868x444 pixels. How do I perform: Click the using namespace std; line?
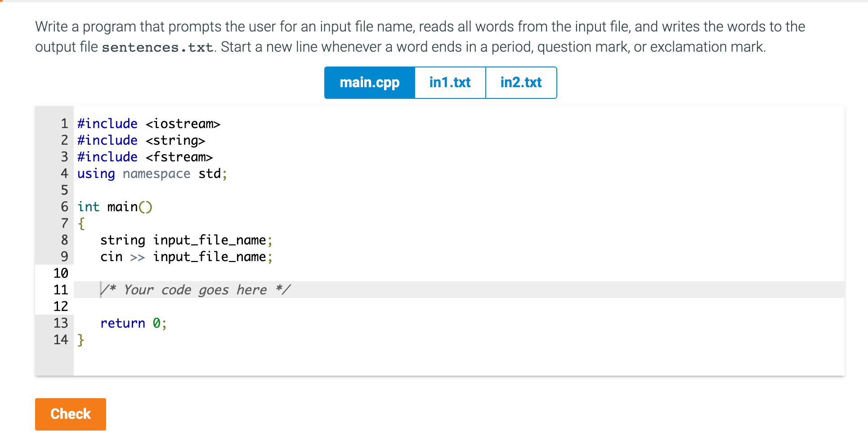pos(152,173)
